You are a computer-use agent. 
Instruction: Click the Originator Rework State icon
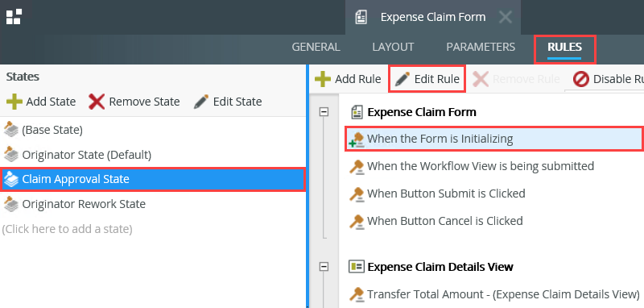pos(11,204)
